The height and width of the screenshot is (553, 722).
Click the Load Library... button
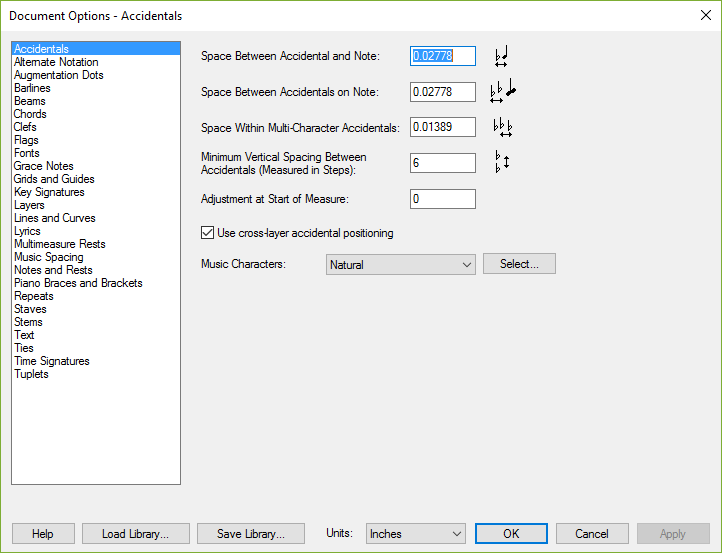[135, 534]
